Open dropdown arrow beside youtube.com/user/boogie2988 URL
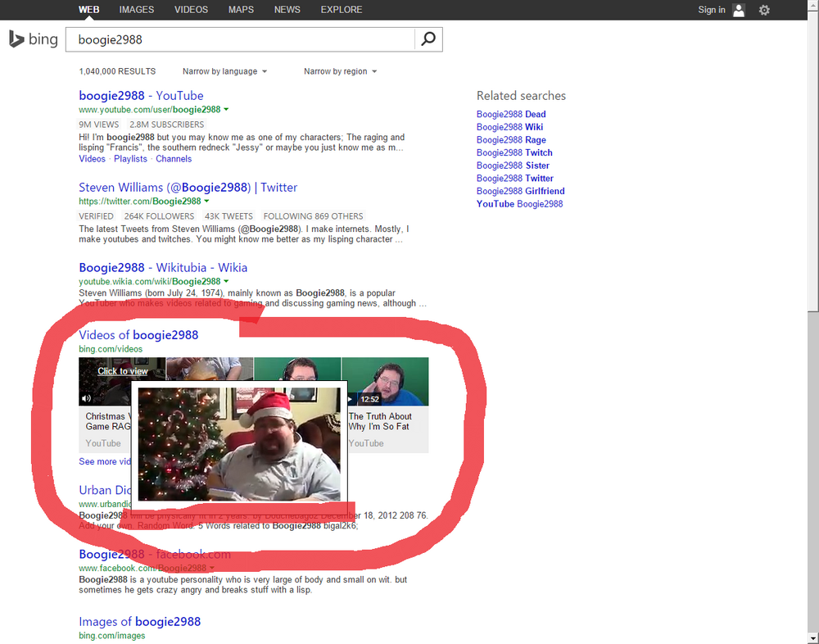 226,109
